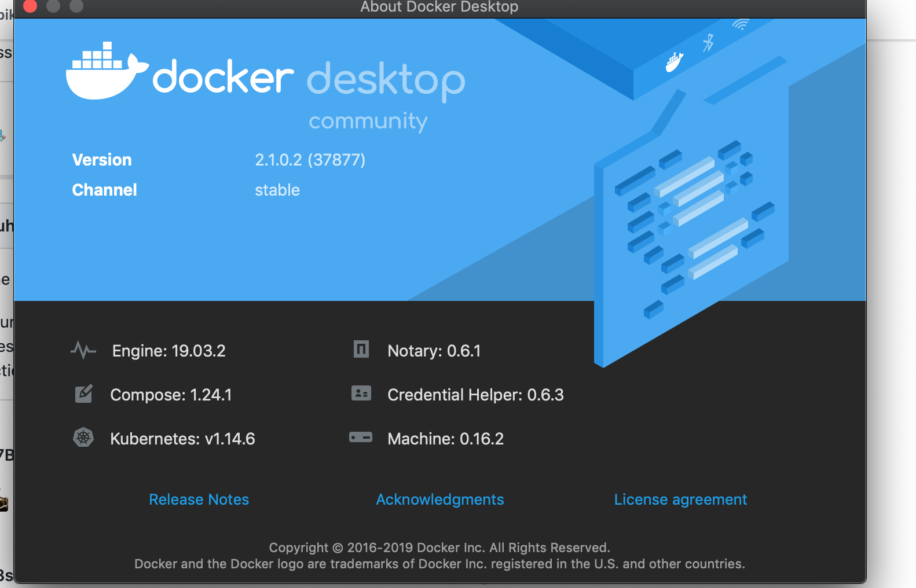Screen dimensions: 916x588
Task: Select the Engine heartbeat icon
Action: click(83, 350)
